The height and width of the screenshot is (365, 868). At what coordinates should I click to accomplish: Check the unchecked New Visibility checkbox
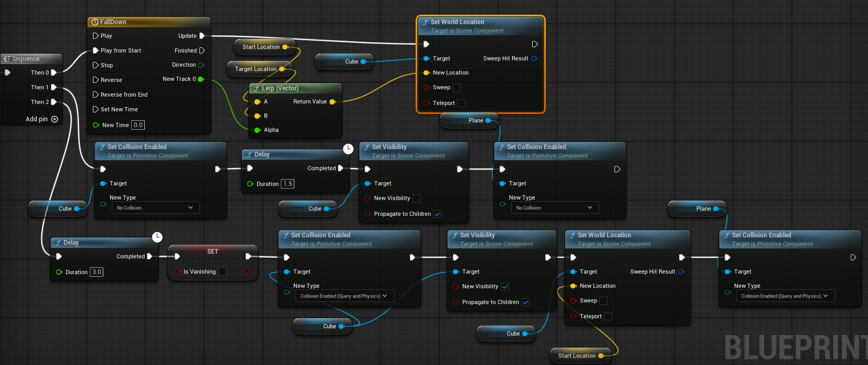click(417, 199)
